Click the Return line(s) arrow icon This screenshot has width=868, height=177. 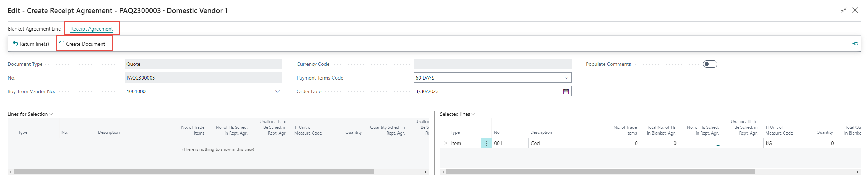click(15, 44)
